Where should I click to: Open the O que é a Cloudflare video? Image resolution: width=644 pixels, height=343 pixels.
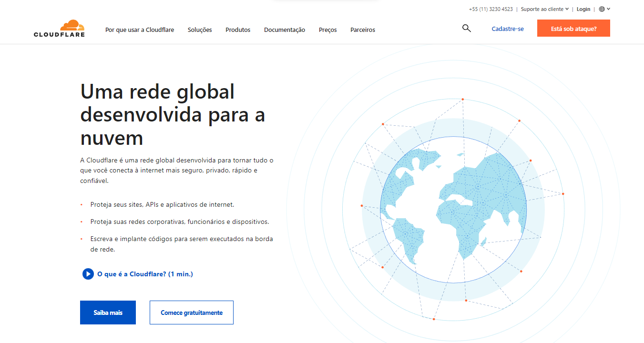pyautogui.click(x=137, y=274)
